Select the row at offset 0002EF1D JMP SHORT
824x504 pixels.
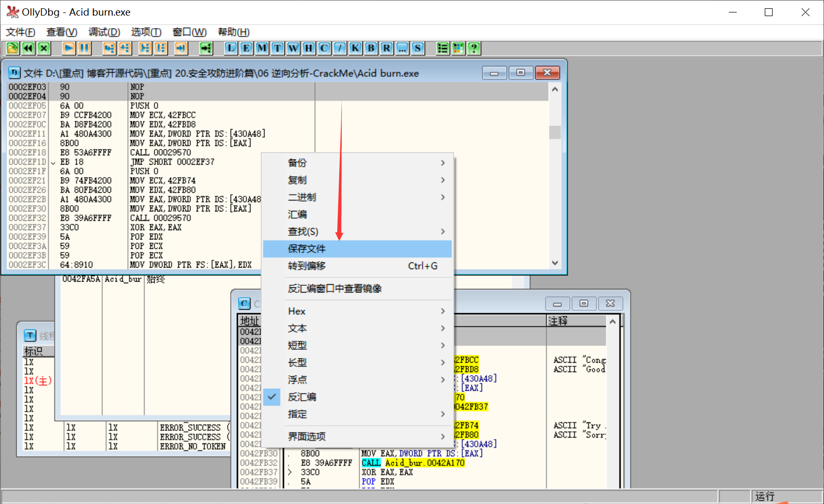pyautogui.click(x=278, y=162)
